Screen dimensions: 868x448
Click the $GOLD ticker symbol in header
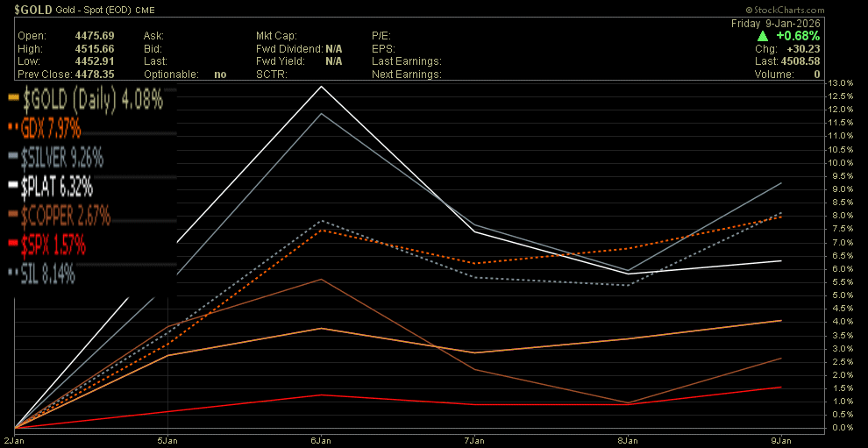30,6
